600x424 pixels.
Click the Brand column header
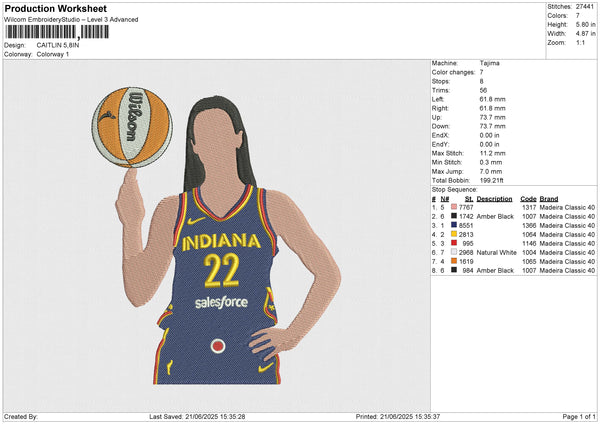(549, 199)
